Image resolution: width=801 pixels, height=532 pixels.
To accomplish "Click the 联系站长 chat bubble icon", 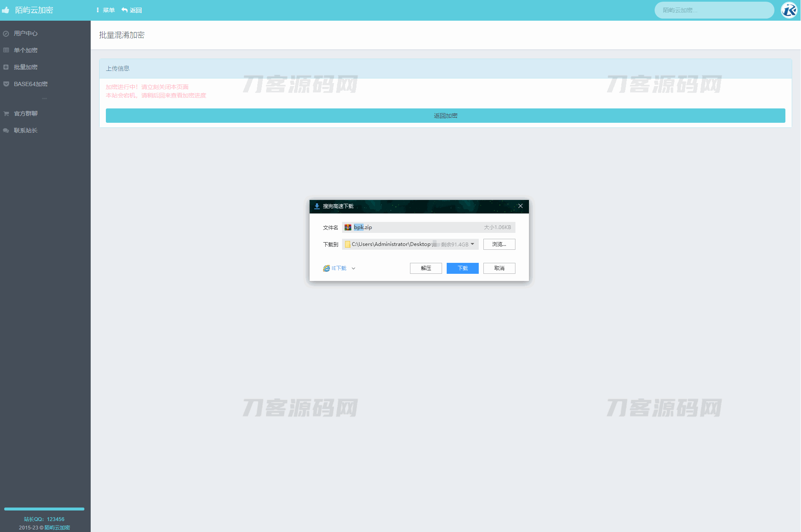I will [x=6, y=130].
